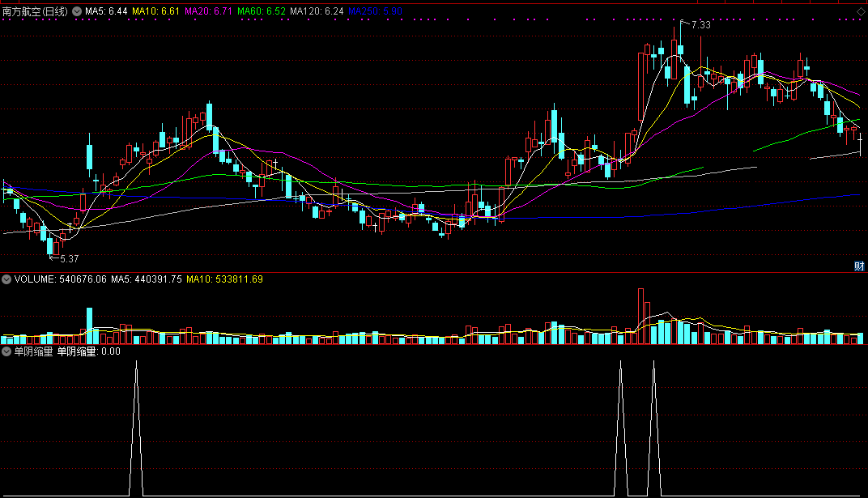Expand the VOLUME indicator settings arrow

point(6,279)
